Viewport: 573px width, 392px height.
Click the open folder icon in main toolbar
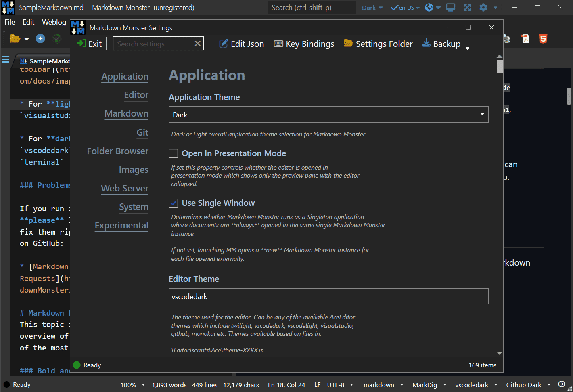tap(15, 38)
